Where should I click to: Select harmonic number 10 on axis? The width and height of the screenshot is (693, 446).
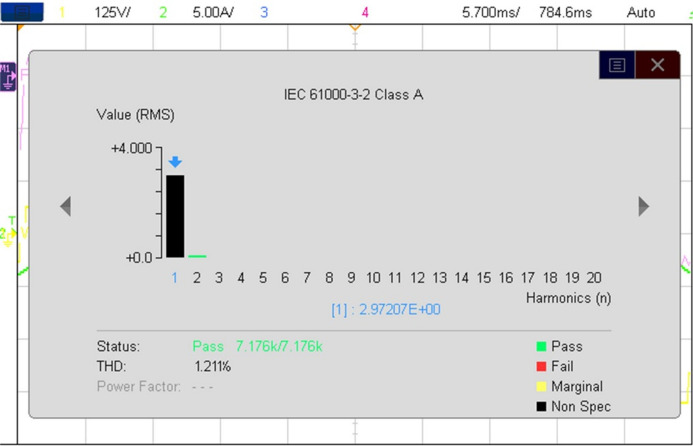coord(373,278)
